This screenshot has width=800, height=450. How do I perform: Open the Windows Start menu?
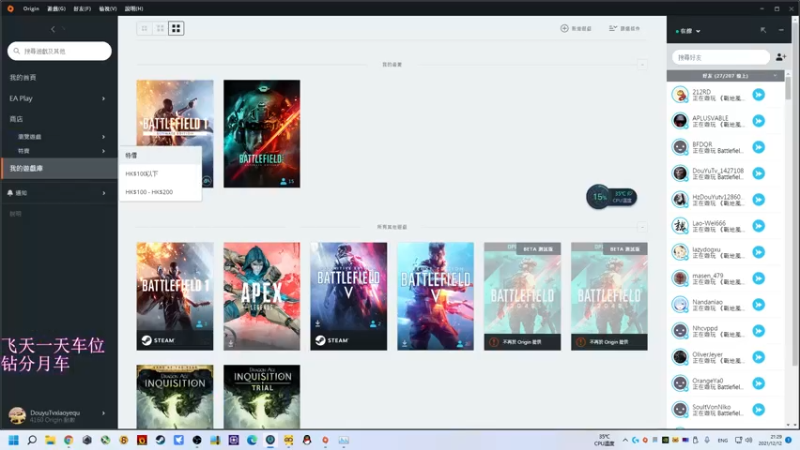[x=13, y=440]
